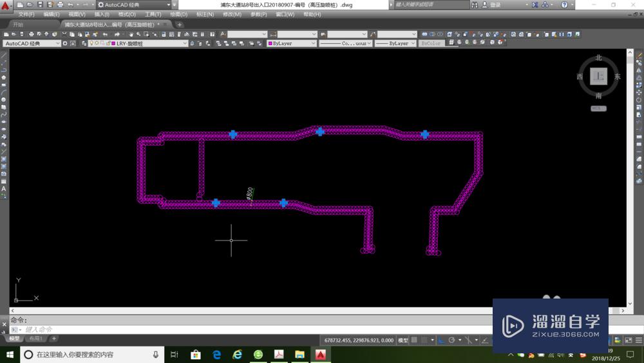Toggle the lock icon of LRY-旋喷桩 layer
Screen dimensions: 644x363
click(x=108, y=43)
